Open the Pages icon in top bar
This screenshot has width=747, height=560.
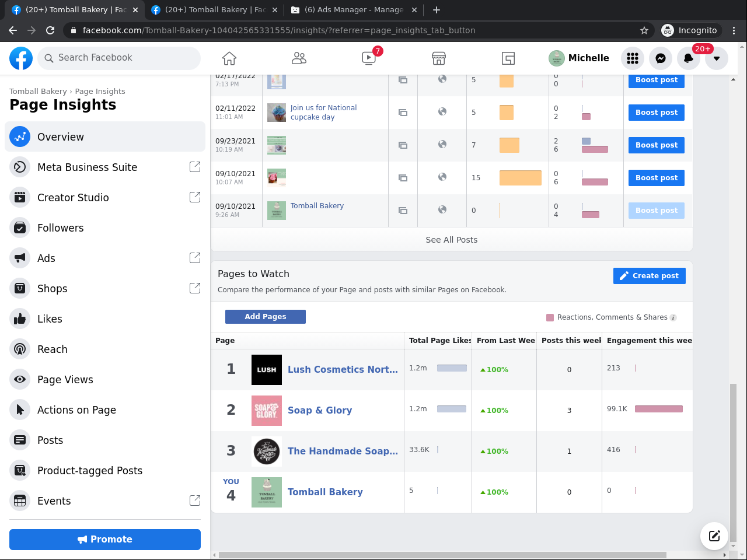(508, 58)
